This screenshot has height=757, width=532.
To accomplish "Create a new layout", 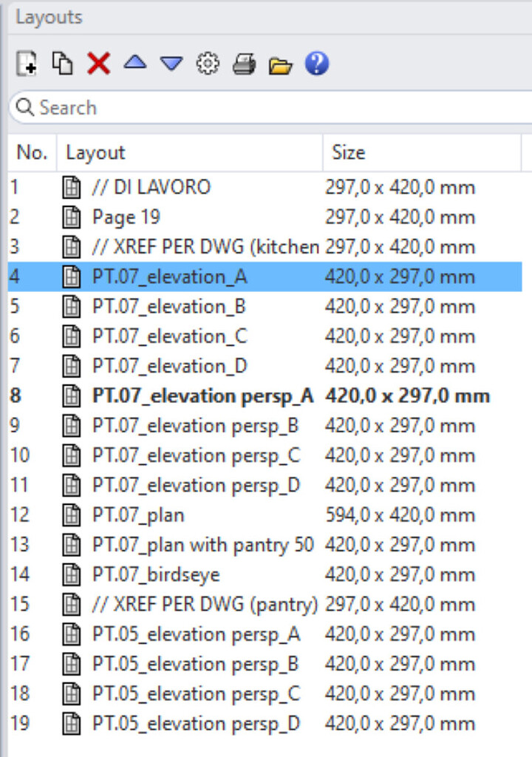I will 26,64.
